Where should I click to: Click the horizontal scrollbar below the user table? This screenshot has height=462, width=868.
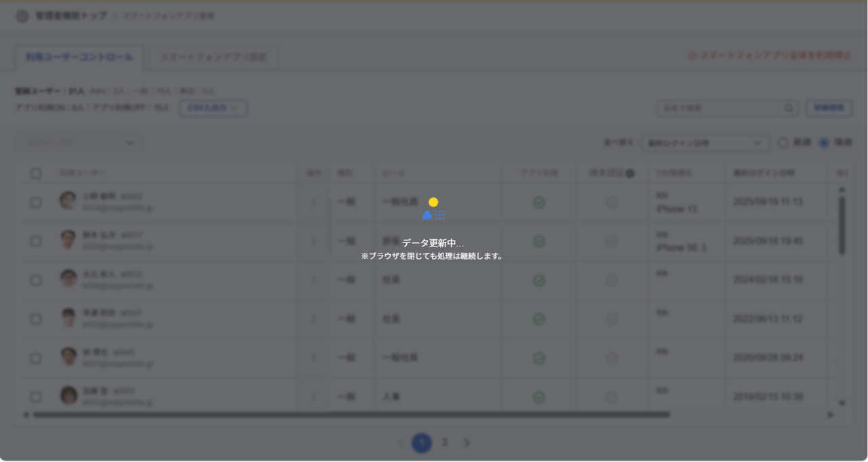[x=351, y=415]
